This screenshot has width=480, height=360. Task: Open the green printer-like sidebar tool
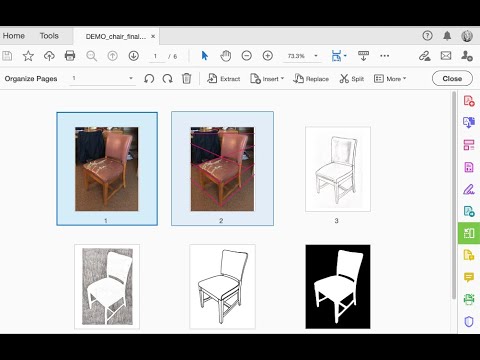(469, 299)
